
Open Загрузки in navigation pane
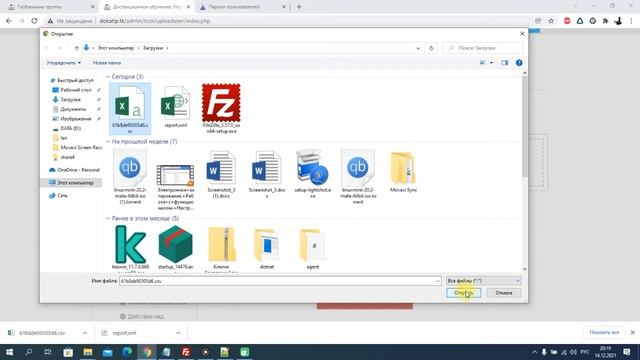coord(71,100)
